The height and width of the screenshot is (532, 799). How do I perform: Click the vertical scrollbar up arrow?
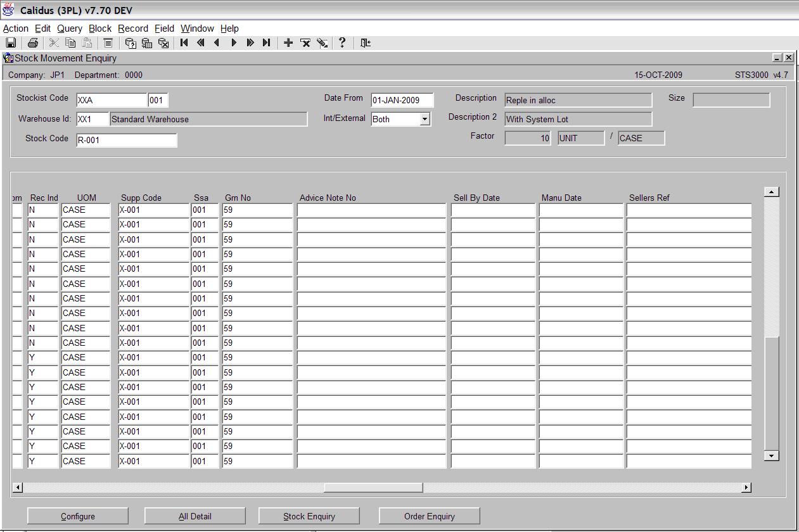[x=771, y=192]
